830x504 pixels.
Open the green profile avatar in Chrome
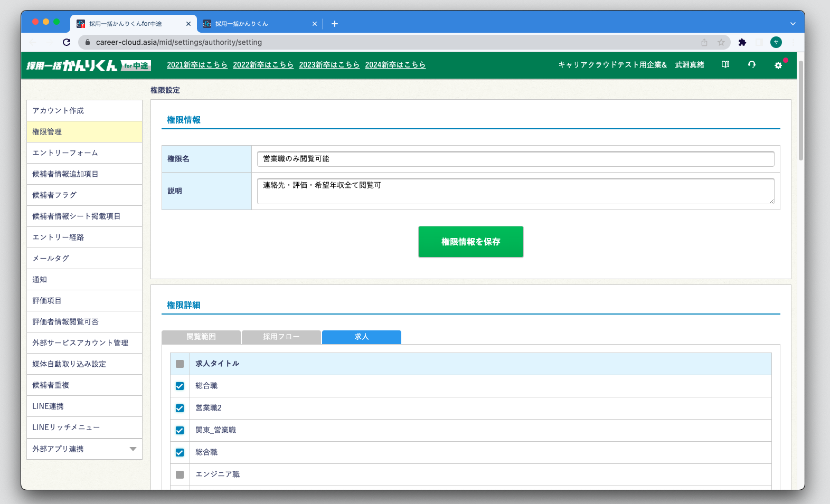point(776,42)
